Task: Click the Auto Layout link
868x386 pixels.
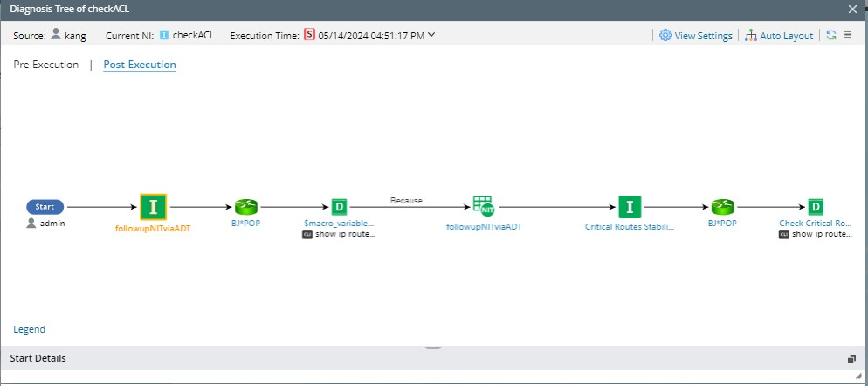Action: pyautogui.click(x=786, y=36)
